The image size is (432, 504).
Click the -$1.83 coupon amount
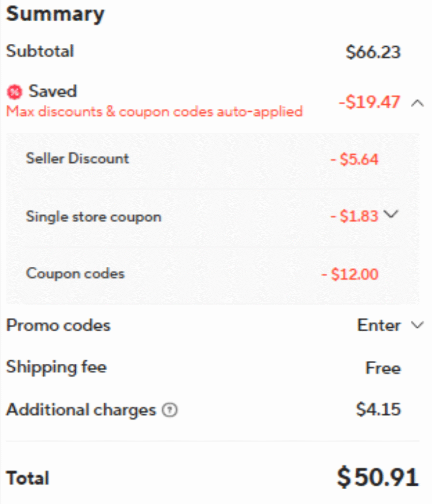[x=354, y=217]
